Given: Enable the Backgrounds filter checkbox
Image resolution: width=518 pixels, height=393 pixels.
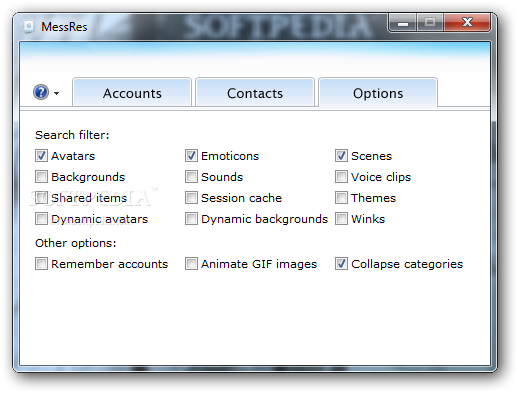Looking at the screenshot, I should pyautogui.click(x=41, y=177).
